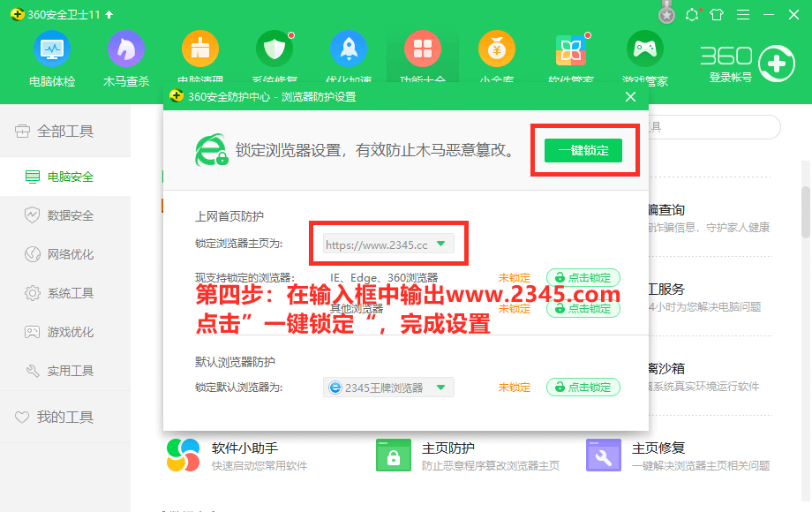Click the upgrade arrow next to 360安全卫士11
Screen dimensions: 812x512
pos(109,14)
